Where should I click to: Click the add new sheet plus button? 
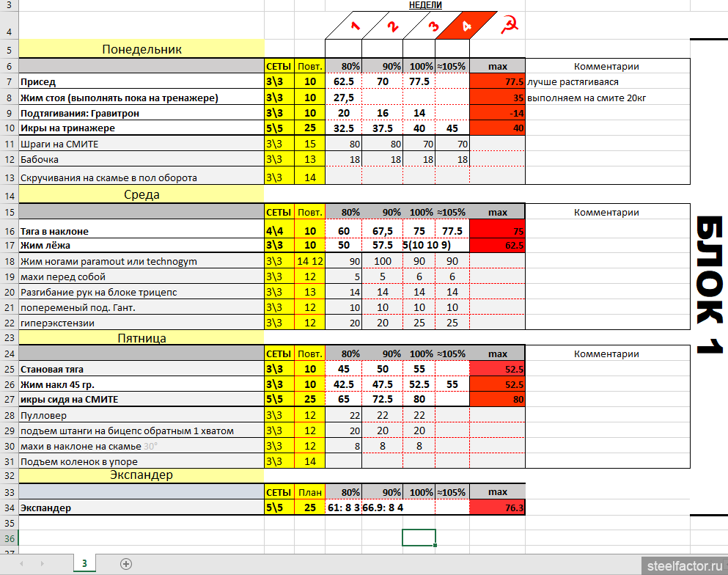(126, 563)
